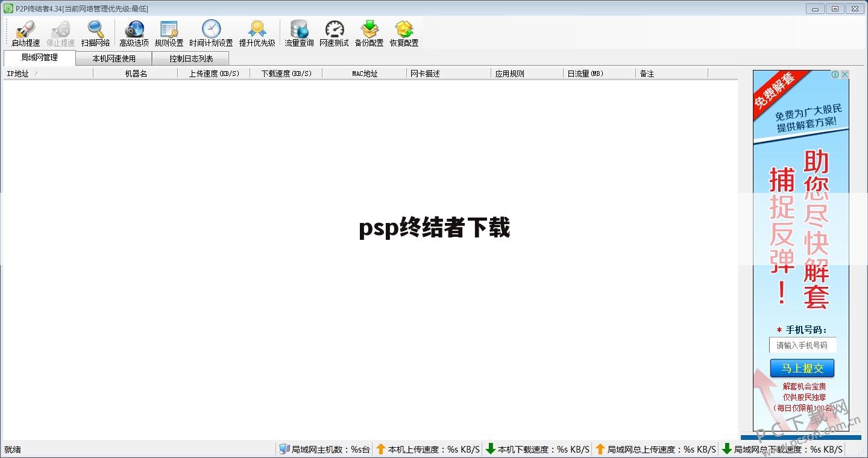
Task: Sort by 下载速度(KB/S) column header
Action: [286, 74]
